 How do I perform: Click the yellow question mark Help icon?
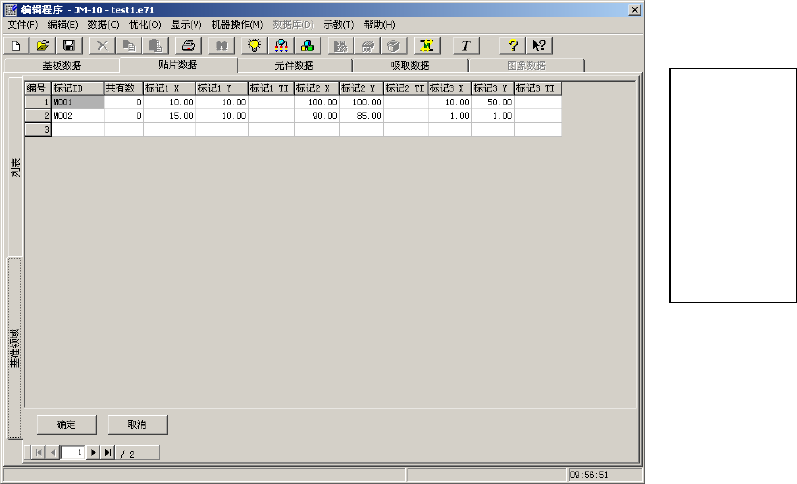tap(513, 46)
